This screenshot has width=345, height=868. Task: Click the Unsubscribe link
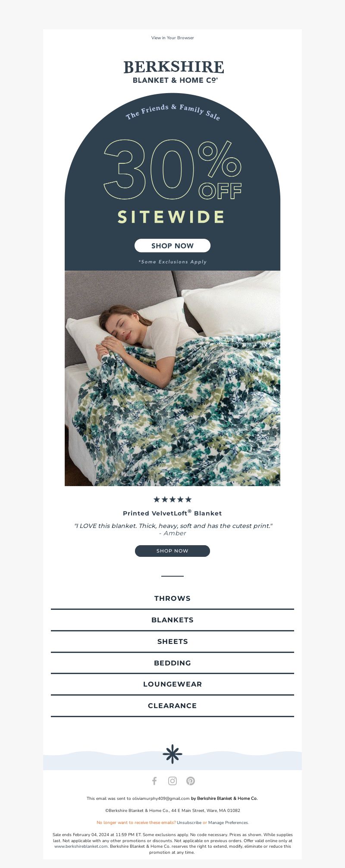(189, 822)
